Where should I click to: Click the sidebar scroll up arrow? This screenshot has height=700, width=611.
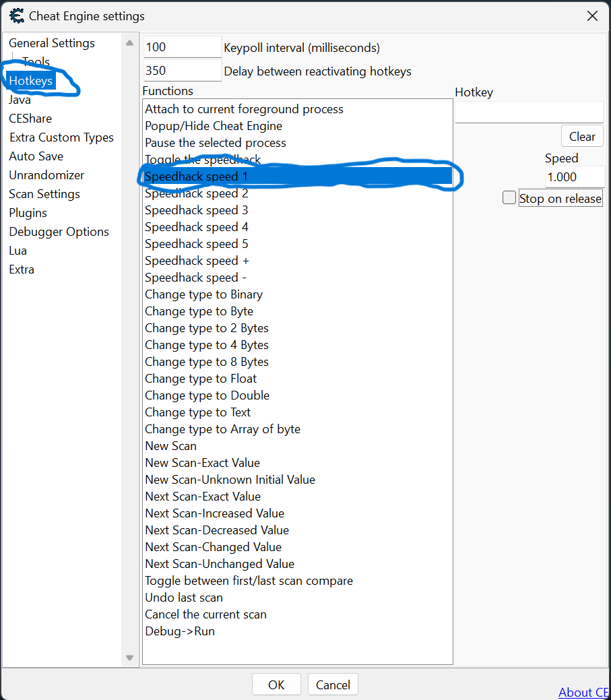tap(129, 43)
